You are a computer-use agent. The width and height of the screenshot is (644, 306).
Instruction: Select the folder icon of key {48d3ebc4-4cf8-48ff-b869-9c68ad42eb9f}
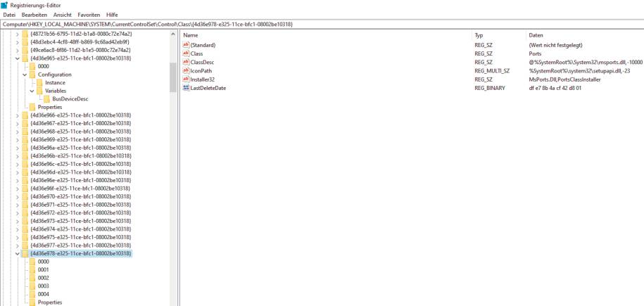point(25,42)
